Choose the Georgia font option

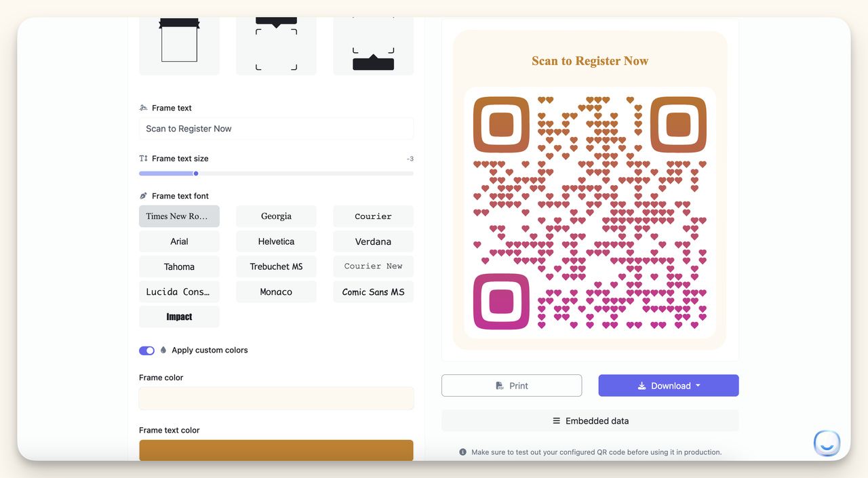point(276,216)
